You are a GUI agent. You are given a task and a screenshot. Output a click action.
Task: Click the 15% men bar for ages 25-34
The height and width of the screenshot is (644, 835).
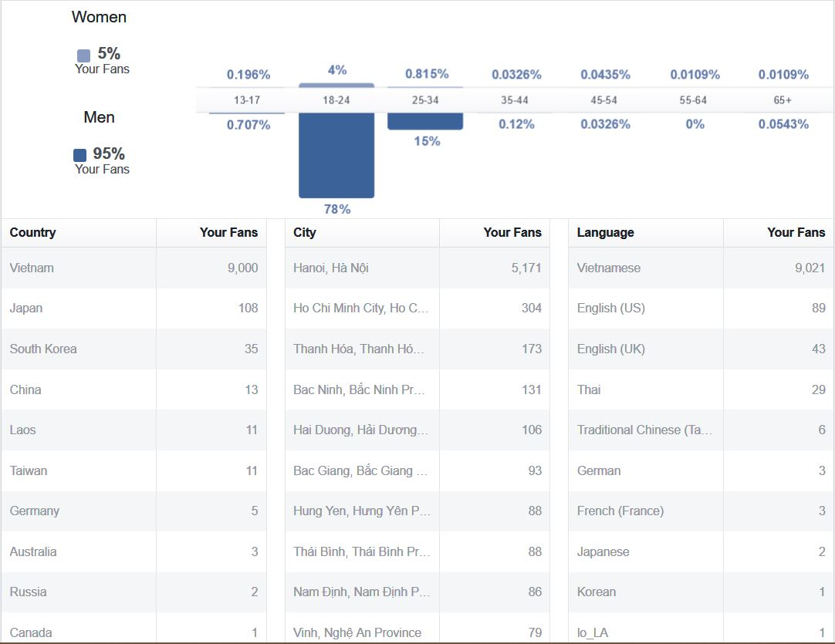tap(425, 121)
